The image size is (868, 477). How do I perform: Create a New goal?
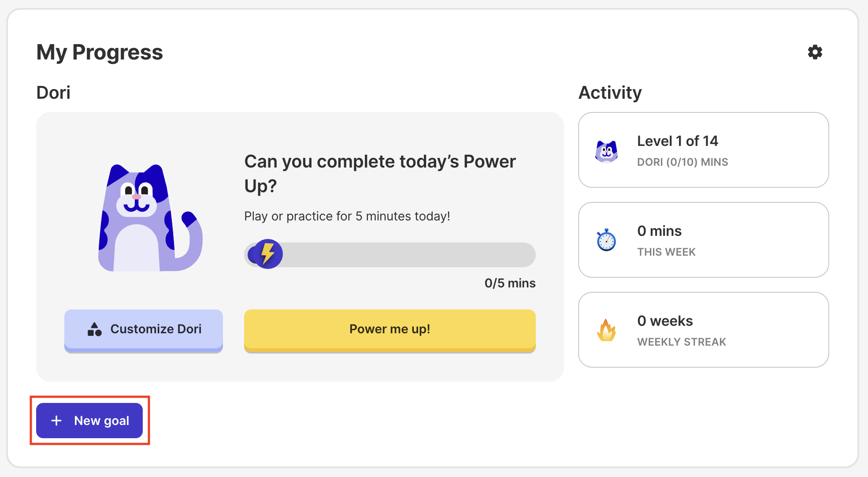(x=89, y=421)
